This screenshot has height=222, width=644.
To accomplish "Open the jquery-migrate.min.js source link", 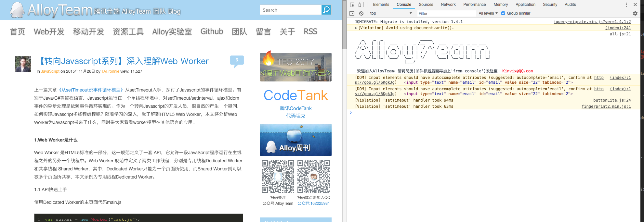I will (x=592, y=22).
